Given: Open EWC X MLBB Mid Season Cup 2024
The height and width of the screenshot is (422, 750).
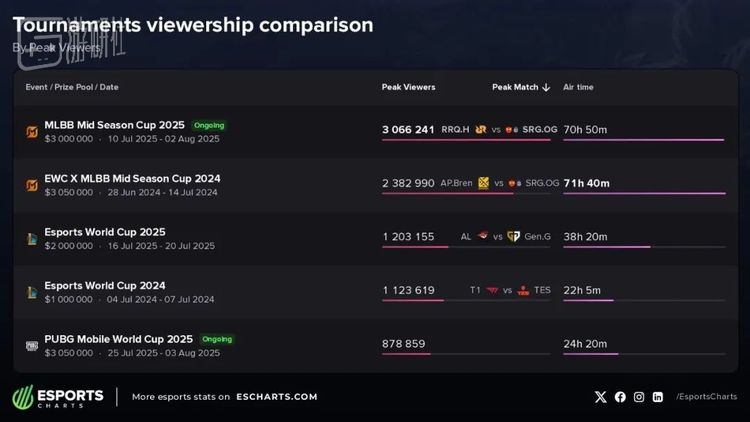Looking at the screenshot, I should (x=132, y=178).
